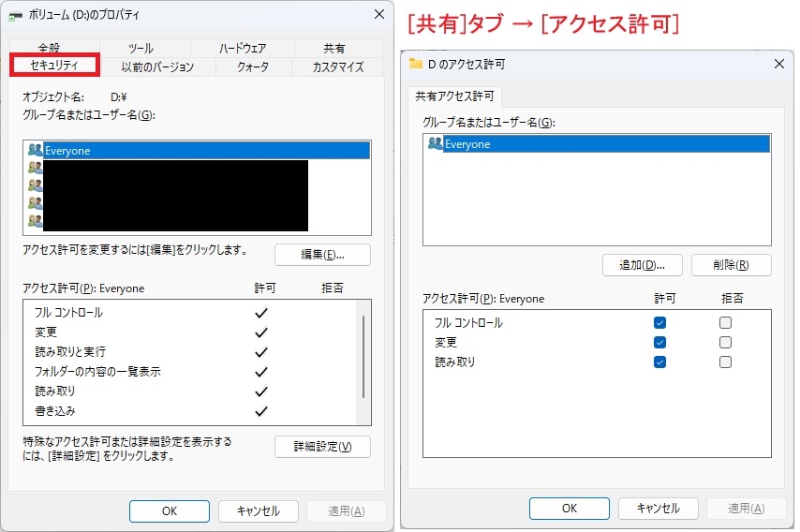
Task: Click the drive icon in properties title bar
Action: click(x=15, y=15)
